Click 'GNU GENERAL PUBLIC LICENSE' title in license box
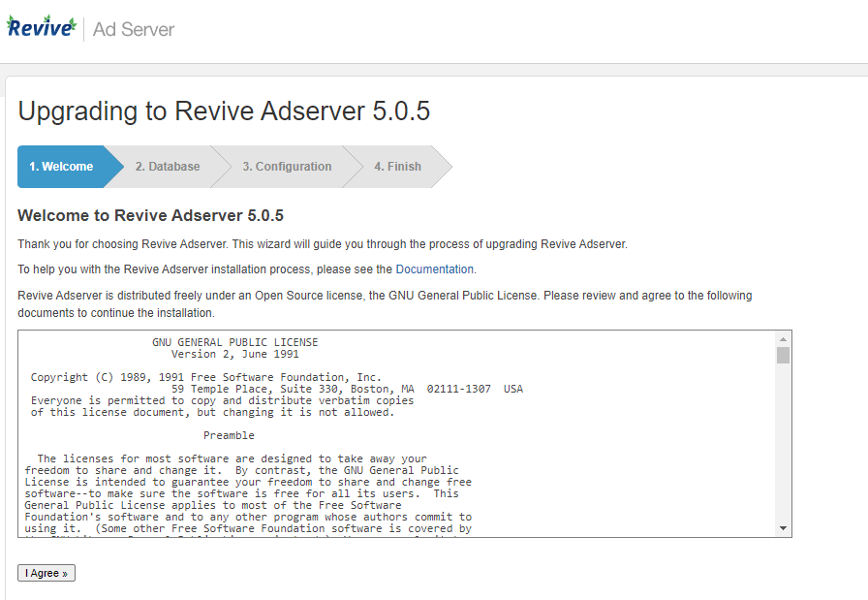The width and height of the screenshot is (868, 600). [x=235, y=342]
